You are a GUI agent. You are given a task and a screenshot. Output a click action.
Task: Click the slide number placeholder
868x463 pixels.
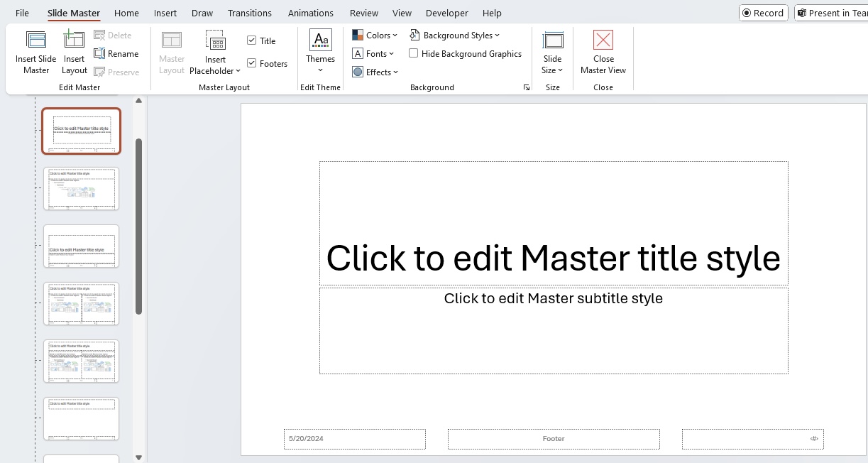pyautogui.click(x=753, y=439)
